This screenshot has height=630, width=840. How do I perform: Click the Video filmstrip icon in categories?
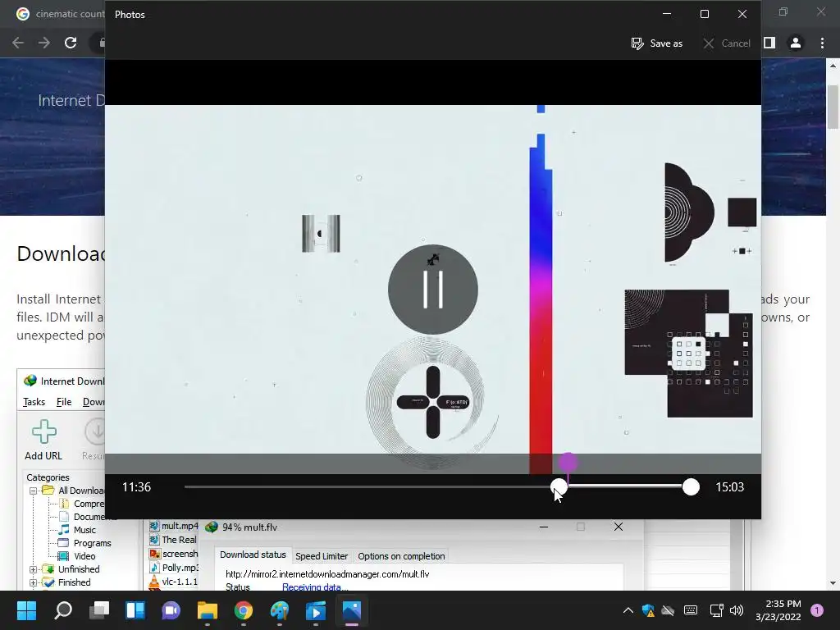tap(64, 556)
